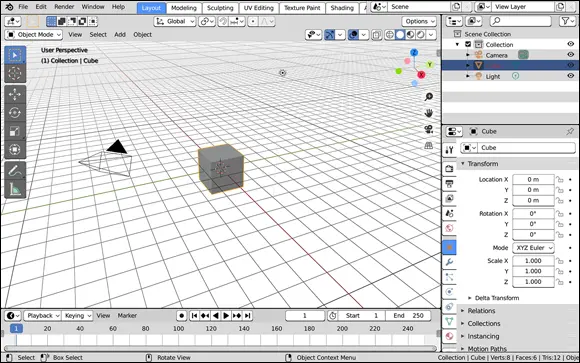Hide the Cube object eye icon
The image size is (580, 363).
(571, 65)
